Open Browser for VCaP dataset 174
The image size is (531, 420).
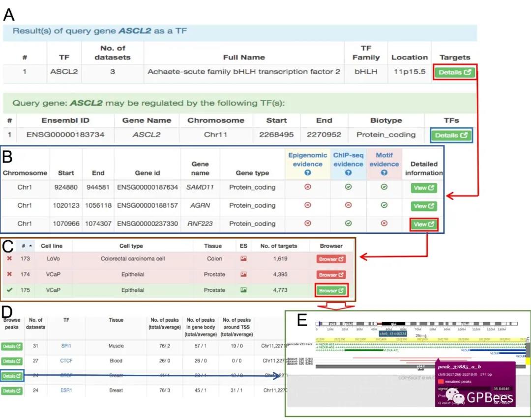331,275
